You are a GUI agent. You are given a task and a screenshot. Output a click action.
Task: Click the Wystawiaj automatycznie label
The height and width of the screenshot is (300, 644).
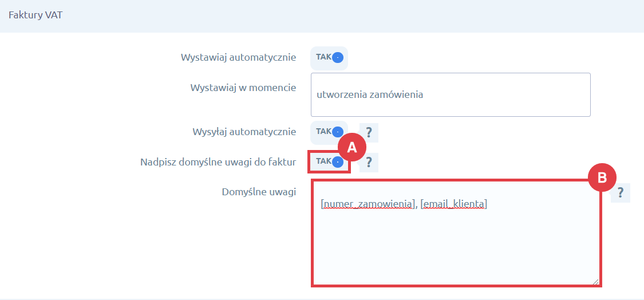[x=238, y=57]
